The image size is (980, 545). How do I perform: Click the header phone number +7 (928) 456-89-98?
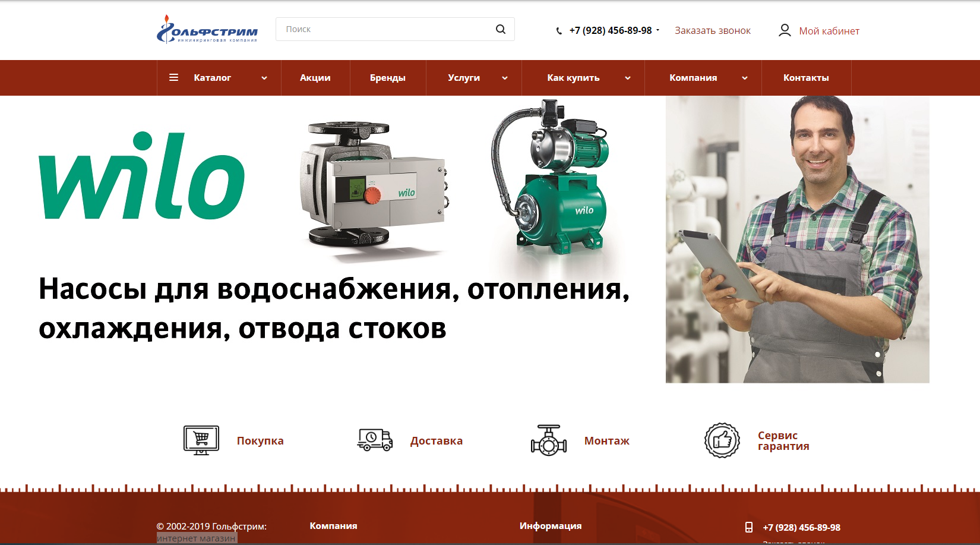(x=611, y=30)
